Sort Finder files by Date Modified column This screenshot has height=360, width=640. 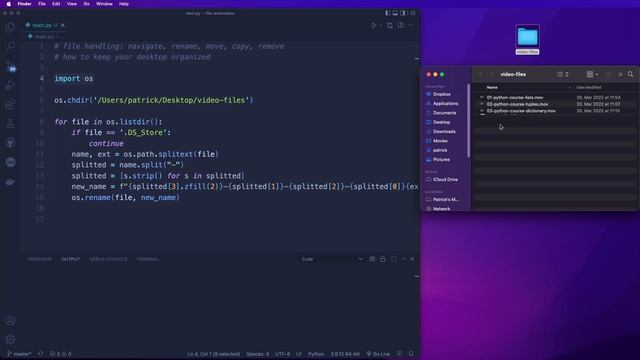pos(589,87)
